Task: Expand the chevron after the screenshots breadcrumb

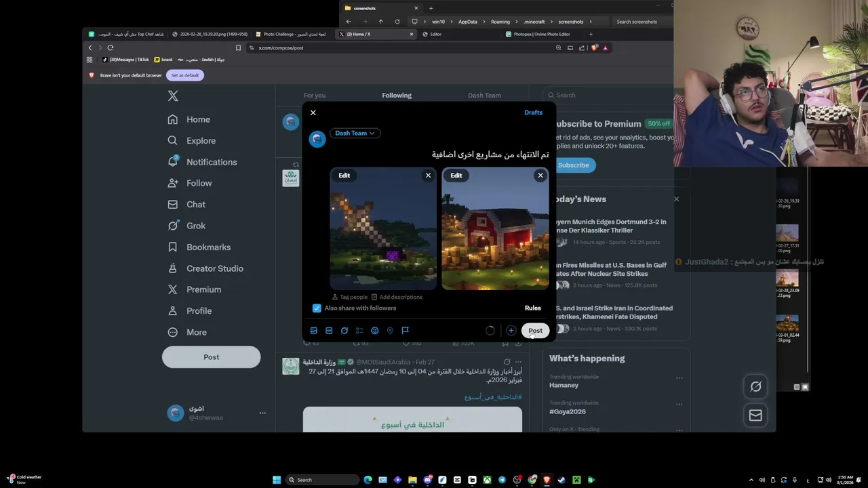Action: click(591, 22)
